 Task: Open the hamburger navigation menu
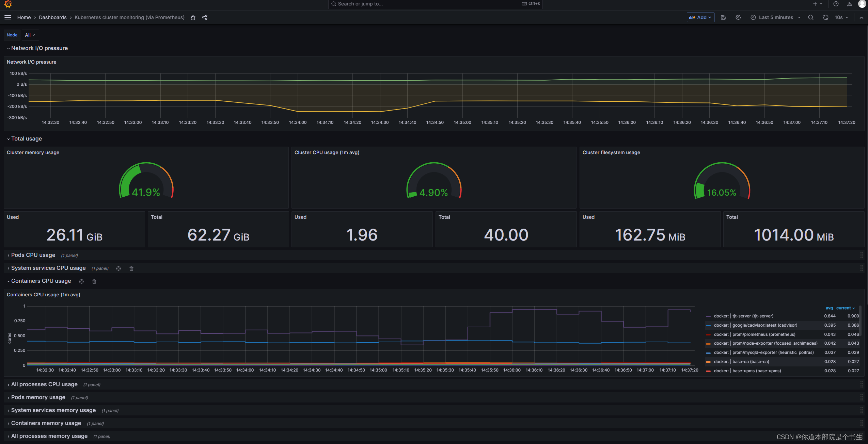point(8,17)
